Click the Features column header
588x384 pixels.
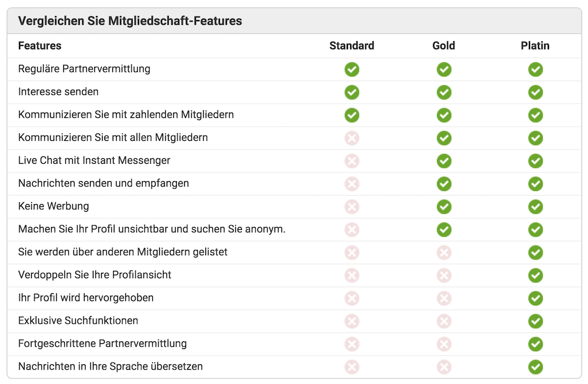(x=40, y=46)
